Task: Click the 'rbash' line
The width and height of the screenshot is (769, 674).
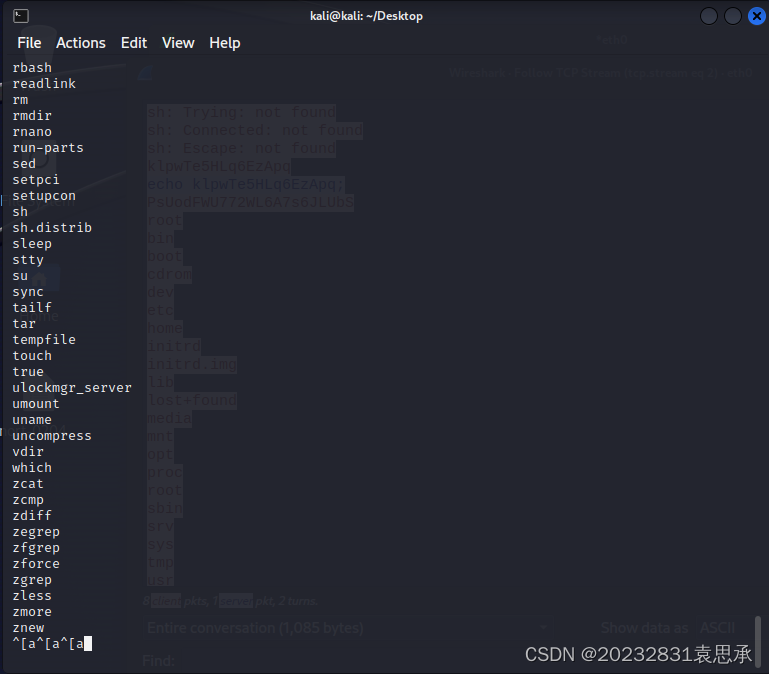Action: tap(32, 68)
